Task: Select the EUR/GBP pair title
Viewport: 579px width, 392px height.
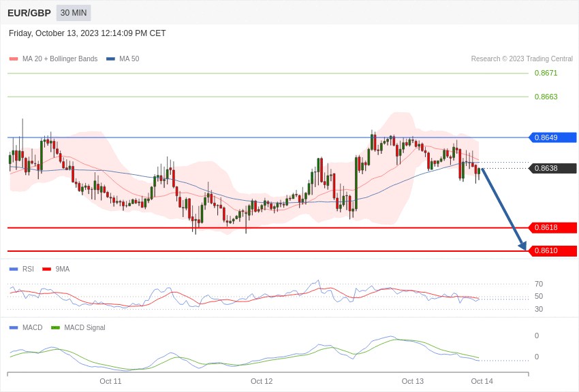Action: 29,13
